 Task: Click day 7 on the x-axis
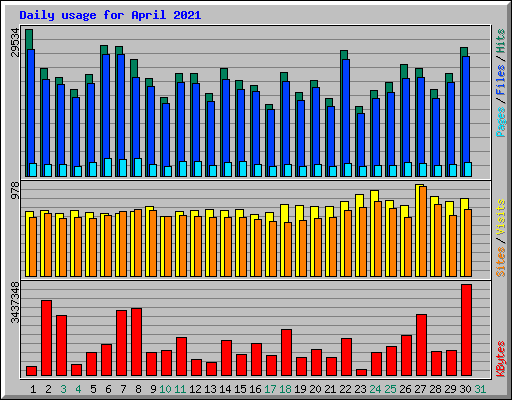[123, 389]
